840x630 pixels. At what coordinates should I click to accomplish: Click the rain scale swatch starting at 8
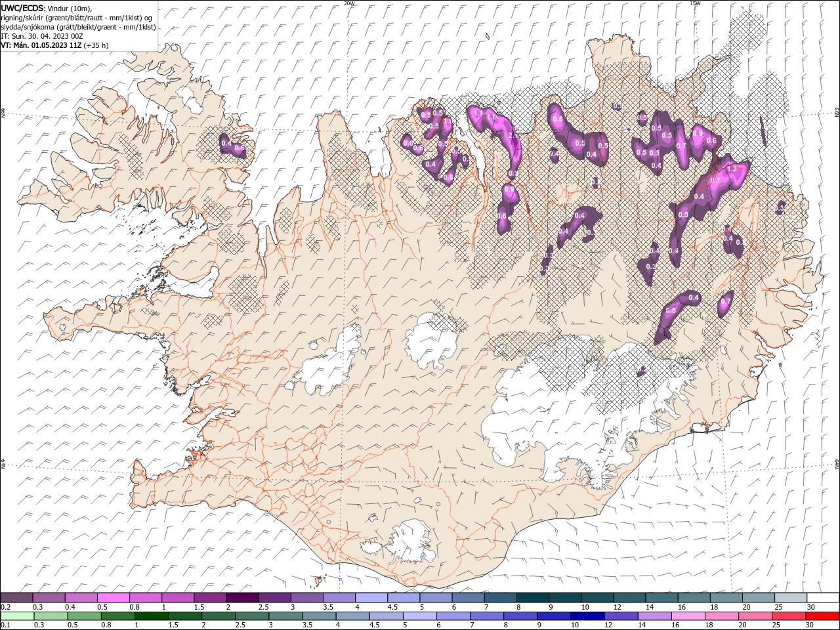tap(520, 616)
